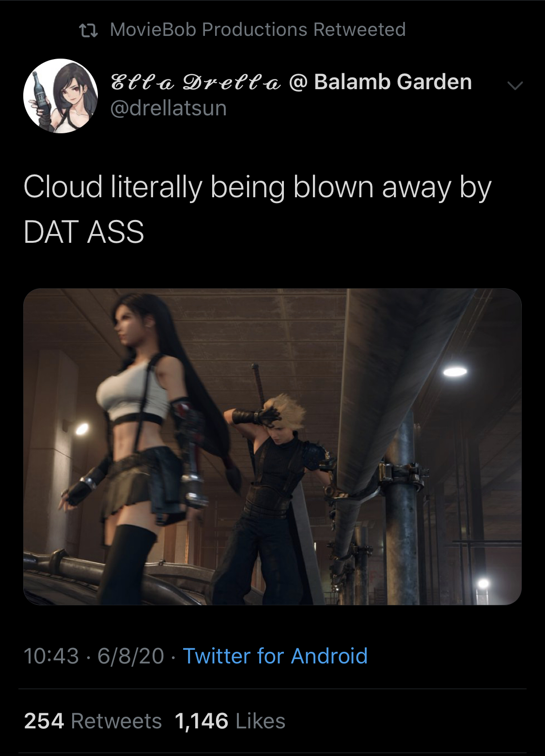Viewport: 545px width, 756px height.
Task: Click the tweet text line starting with Cloud
Action: tap(257, 188)
